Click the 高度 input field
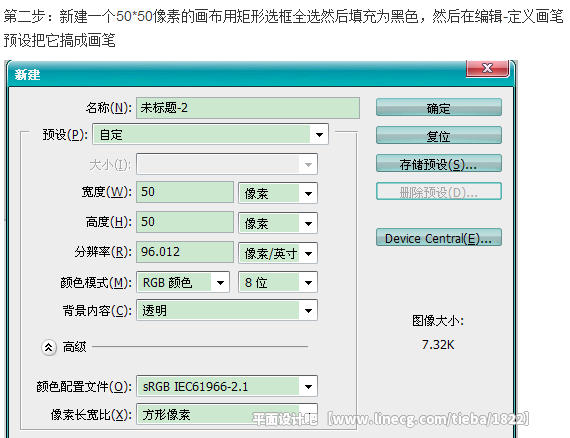570x438 pixels. click(x=185, y=222)
